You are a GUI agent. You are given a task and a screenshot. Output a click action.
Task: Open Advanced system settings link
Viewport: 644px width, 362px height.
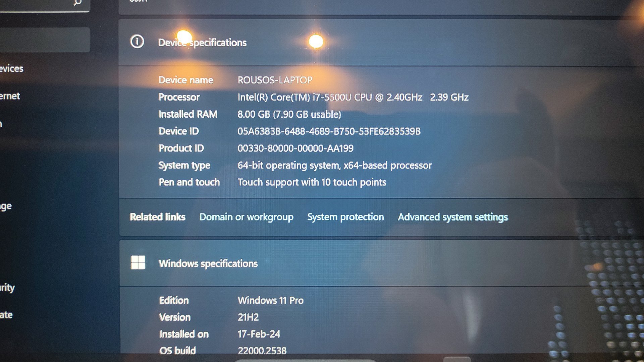453,217
